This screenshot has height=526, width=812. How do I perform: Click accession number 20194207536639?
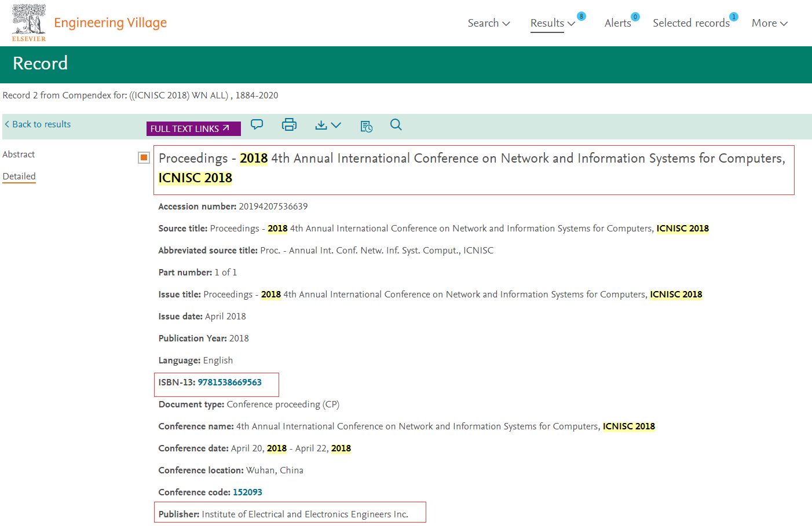pyautogui.click(x=273, y=207)
